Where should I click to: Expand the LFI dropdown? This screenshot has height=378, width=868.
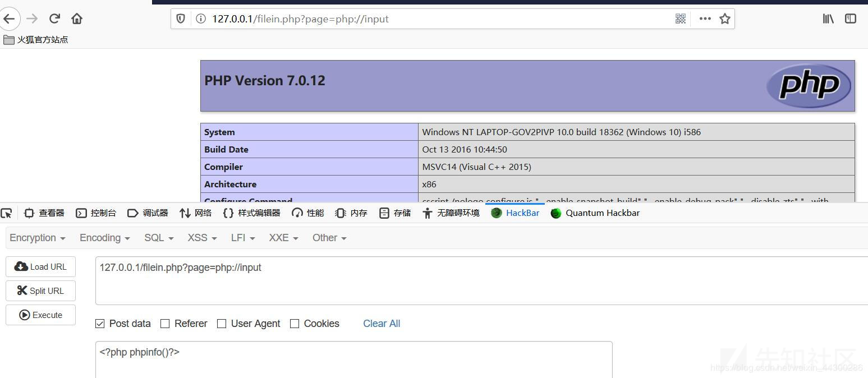click(243, 238)
